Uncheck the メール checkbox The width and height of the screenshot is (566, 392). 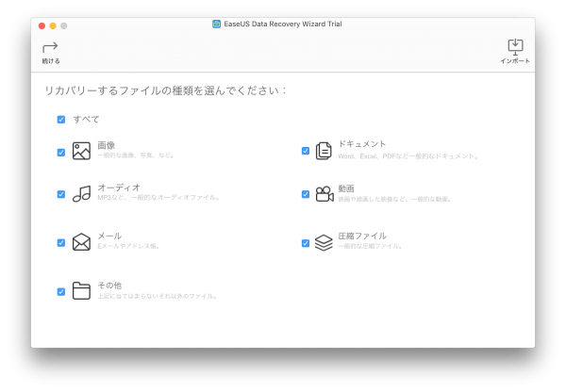61,243
